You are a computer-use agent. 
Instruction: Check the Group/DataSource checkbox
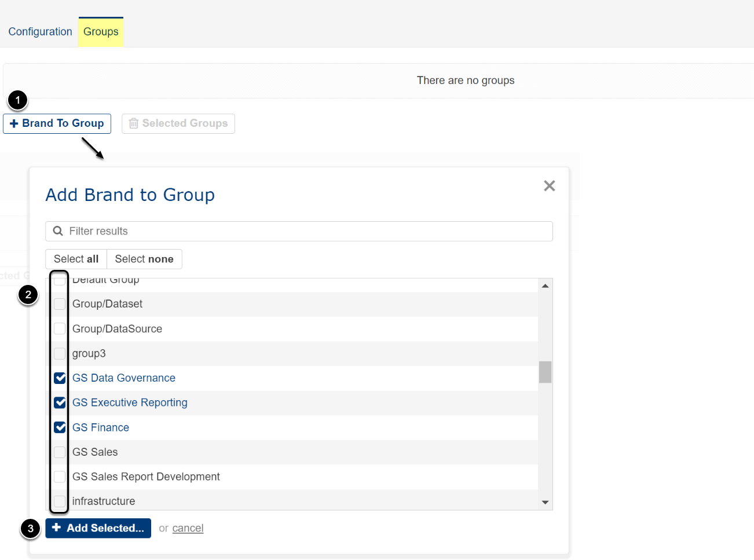60,329
